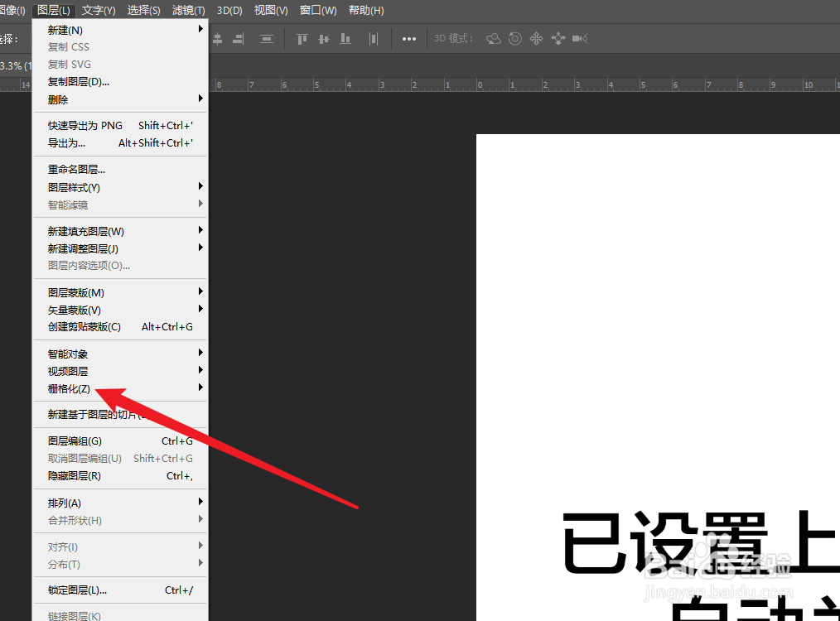This screenshot has width=840, height=621.
Task: Open the 排列(A) submenu
Action: [121, 503]
